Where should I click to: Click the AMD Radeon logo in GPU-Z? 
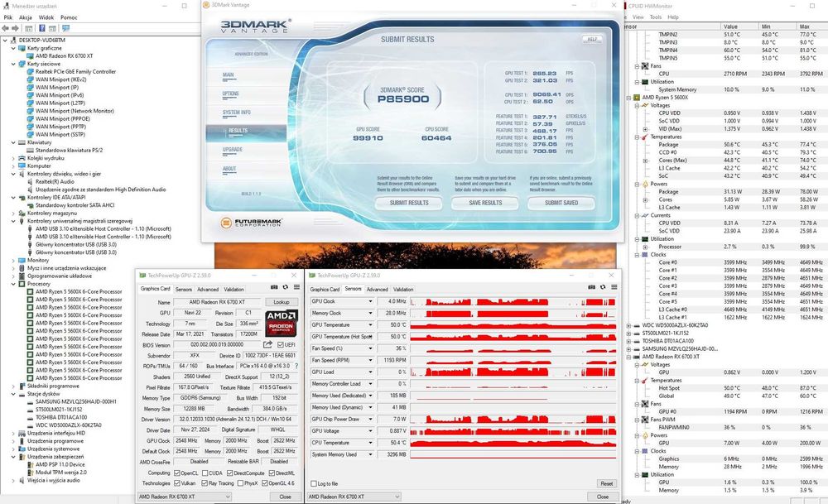[x=281, y=324]
